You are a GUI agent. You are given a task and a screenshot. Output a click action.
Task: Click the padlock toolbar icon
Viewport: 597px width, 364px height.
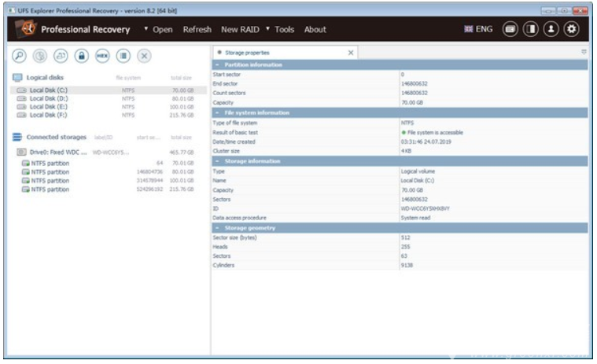coord(82,56)
